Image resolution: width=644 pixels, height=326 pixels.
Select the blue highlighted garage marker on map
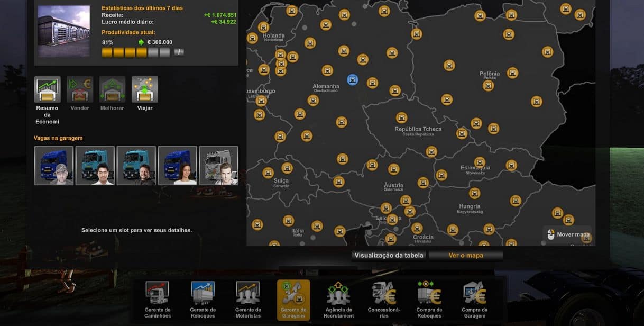(353, 79)
